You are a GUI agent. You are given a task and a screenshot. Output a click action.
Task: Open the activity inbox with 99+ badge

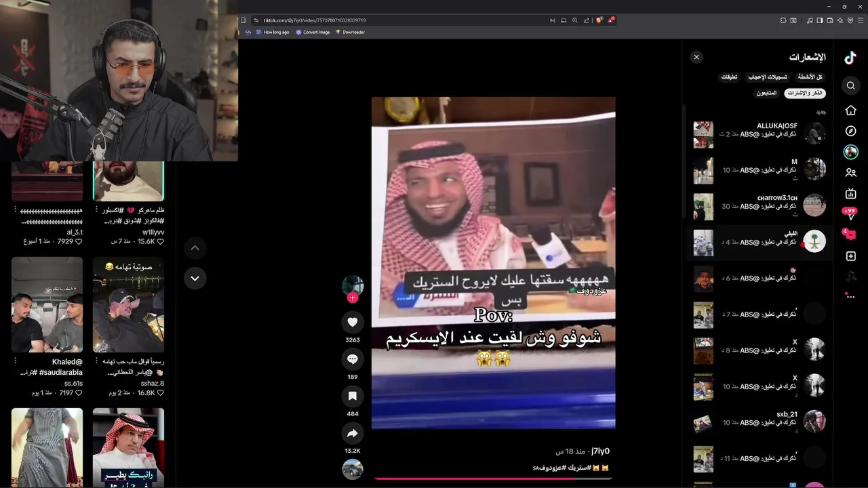tap(850, 213)
